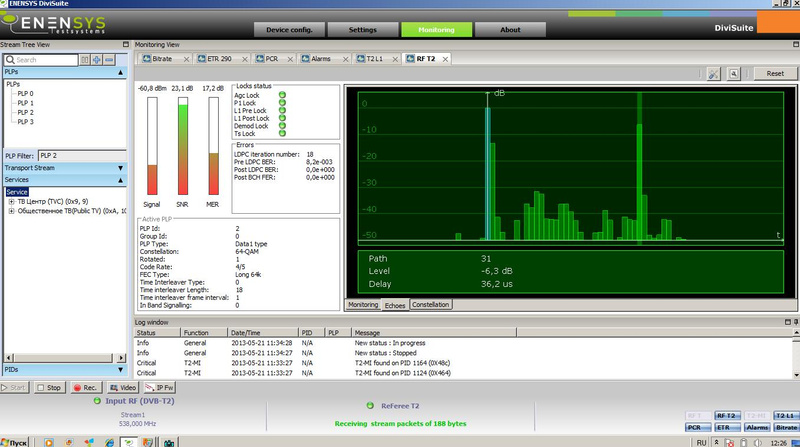Open the Video viewer button

[x=124, y=387]
